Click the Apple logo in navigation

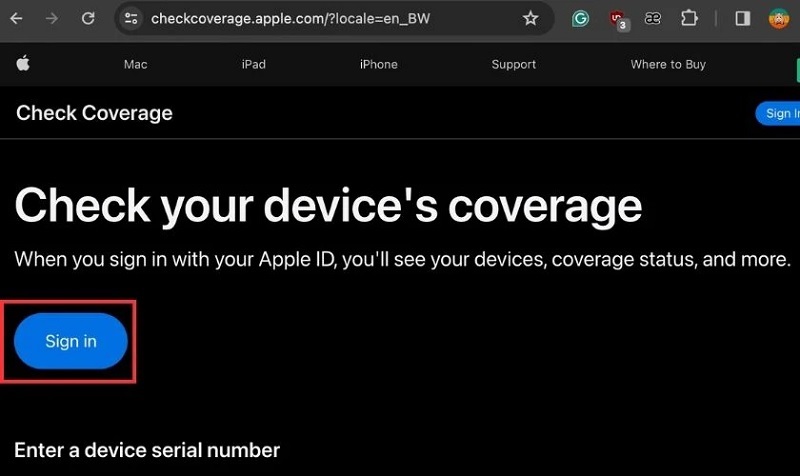pos(23,64)
